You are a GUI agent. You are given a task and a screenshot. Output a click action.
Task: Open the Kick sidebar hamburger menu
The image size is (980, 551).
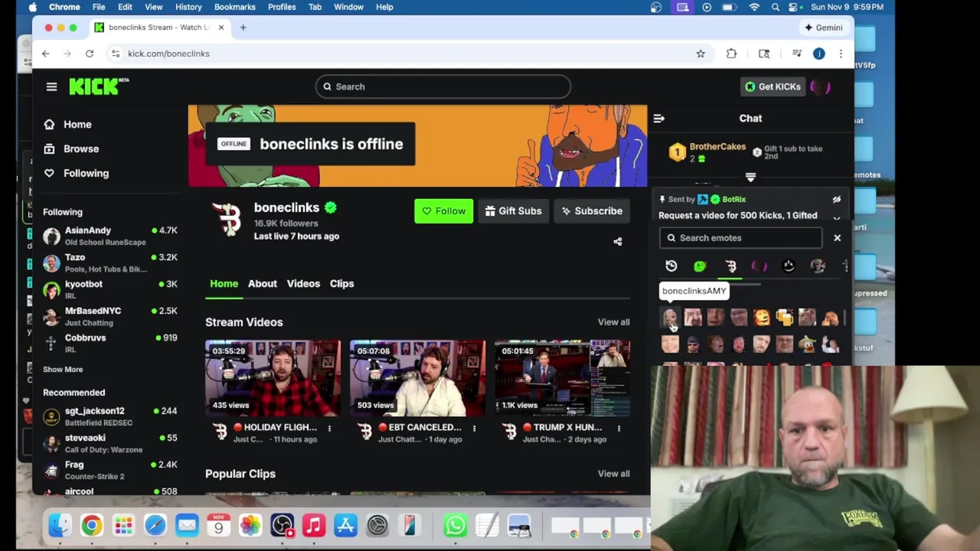[51, 86]
